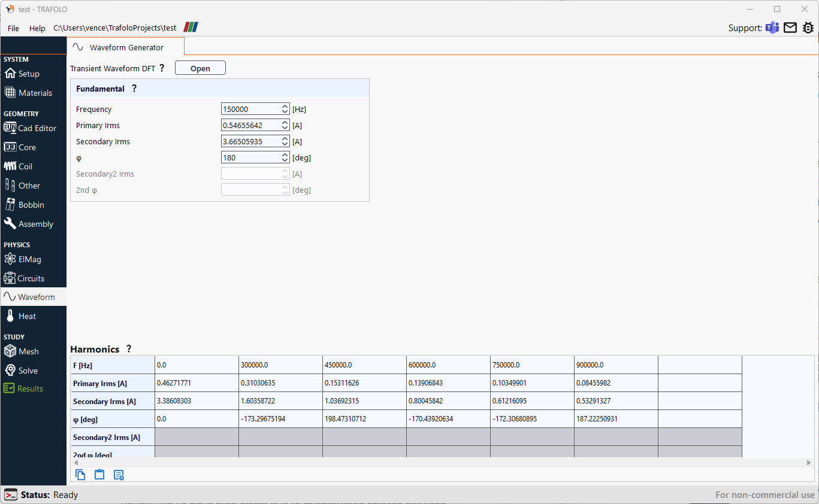Go to Materials in the sidebar
The height and width of the screenshot is (504, 819).
[34, 93]
